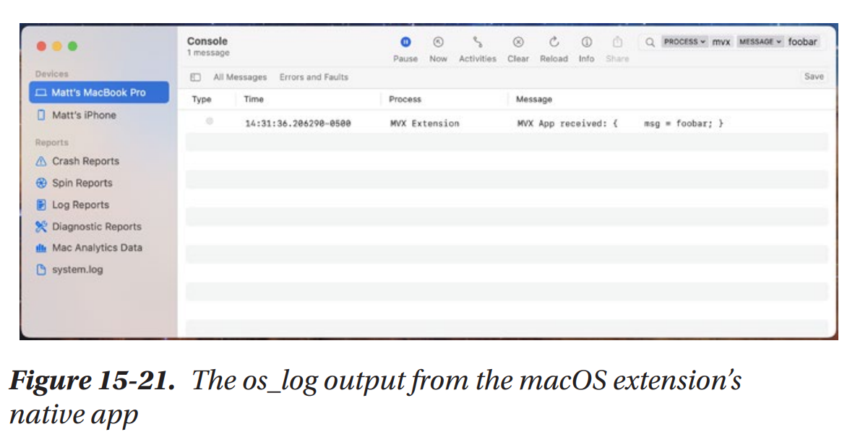Click the Now toolbar icon
868x437 pixels.
click(x=438, y=43)
